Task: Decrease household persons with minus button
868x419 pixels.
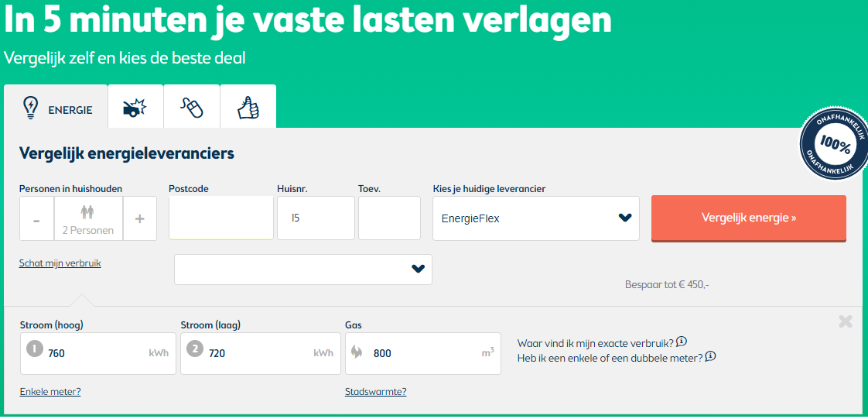Action: point(36,219)
